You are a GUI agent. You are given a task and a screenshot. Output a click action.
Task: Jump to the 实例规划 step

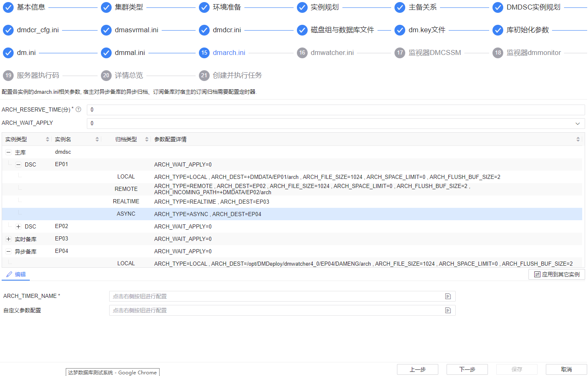point(318,7)
